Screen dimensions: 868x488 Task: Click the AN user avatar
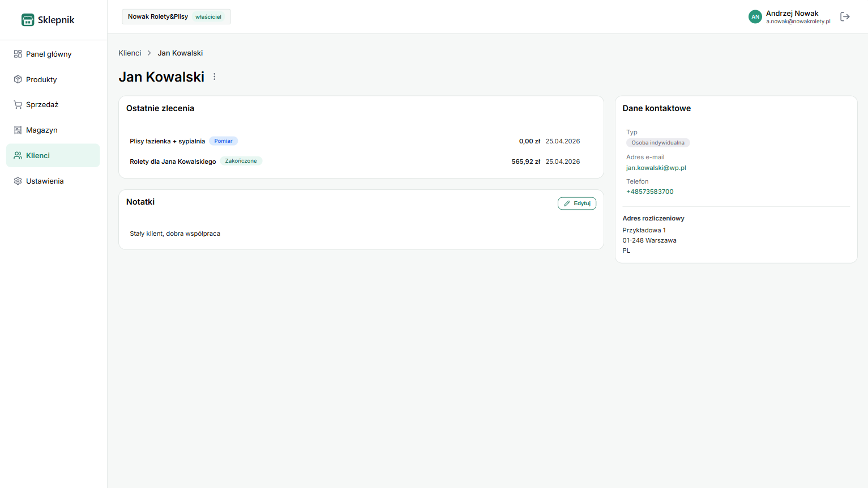[755, 17]
